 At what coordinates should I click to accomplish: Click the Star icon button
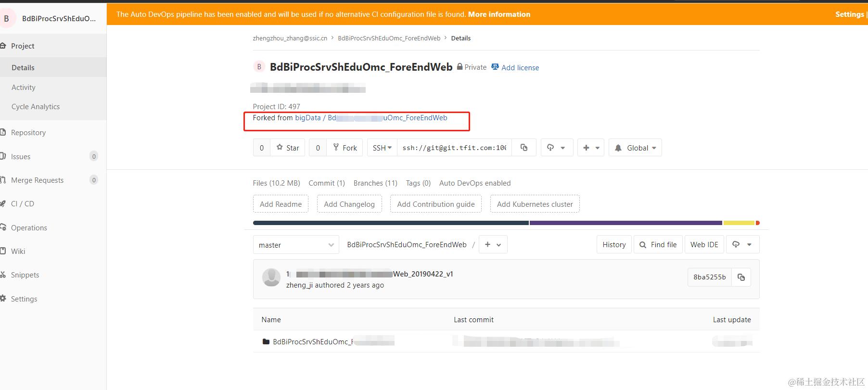(x=288, y=148)
